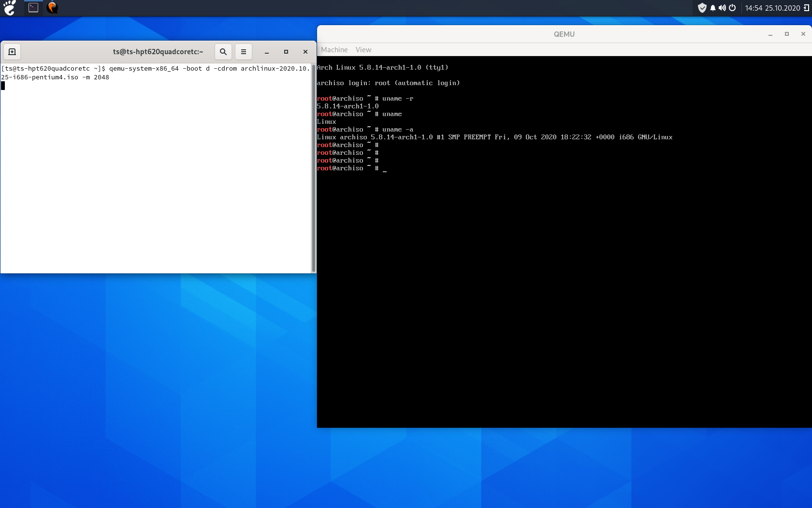The width and height of the screenshot is (812, 508).
Task: Open the QEMU View menu
Action: (363, 50)
